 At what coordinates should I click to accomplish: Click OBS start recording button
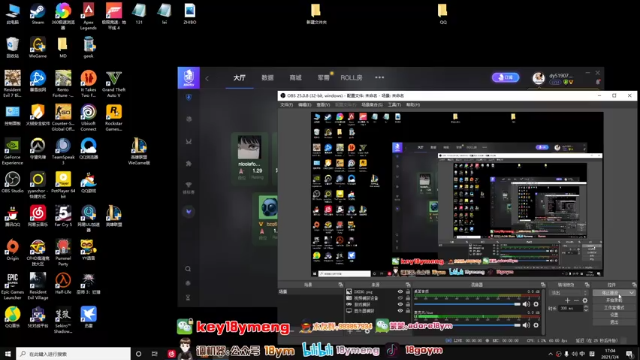click(x=614, y=300)
